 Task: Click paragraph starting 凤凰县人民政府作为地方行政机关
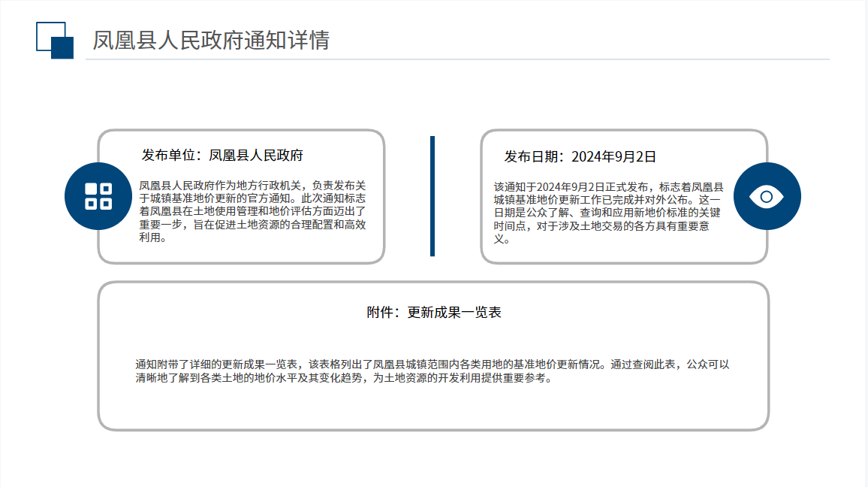[252, 211]
